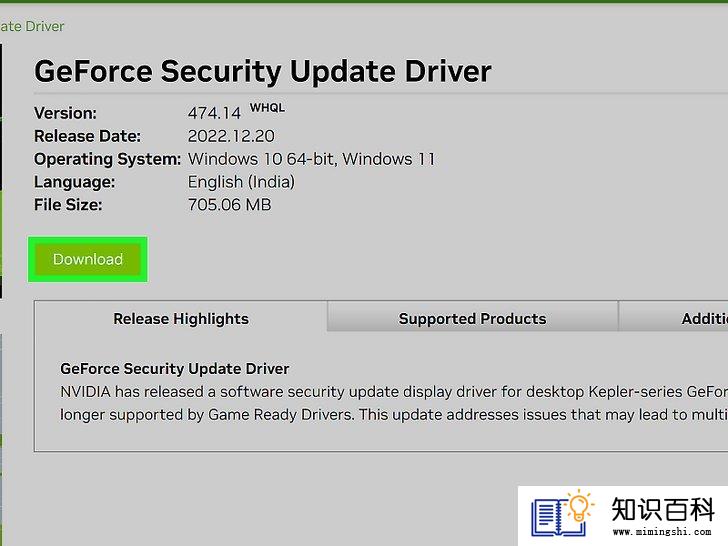Select the version number 474.14
Viewport: 728px width, 546px height.
pos(214,113)
